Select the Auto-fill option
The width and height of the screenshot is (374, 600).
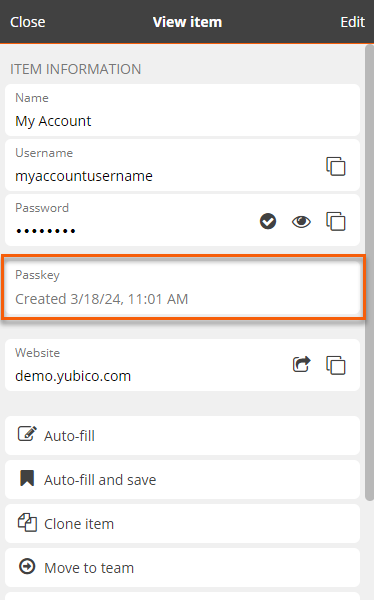pos(183,435)
